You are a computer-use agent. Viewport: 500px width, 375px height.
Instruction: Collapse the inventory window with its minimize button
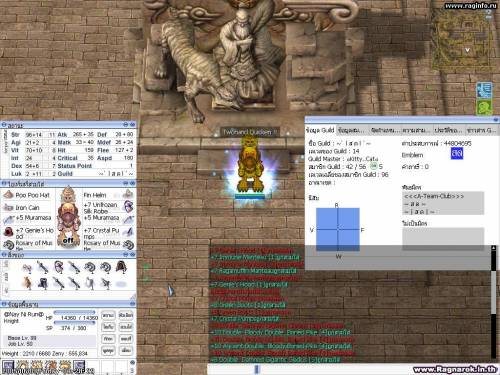(x=126, y=254)
